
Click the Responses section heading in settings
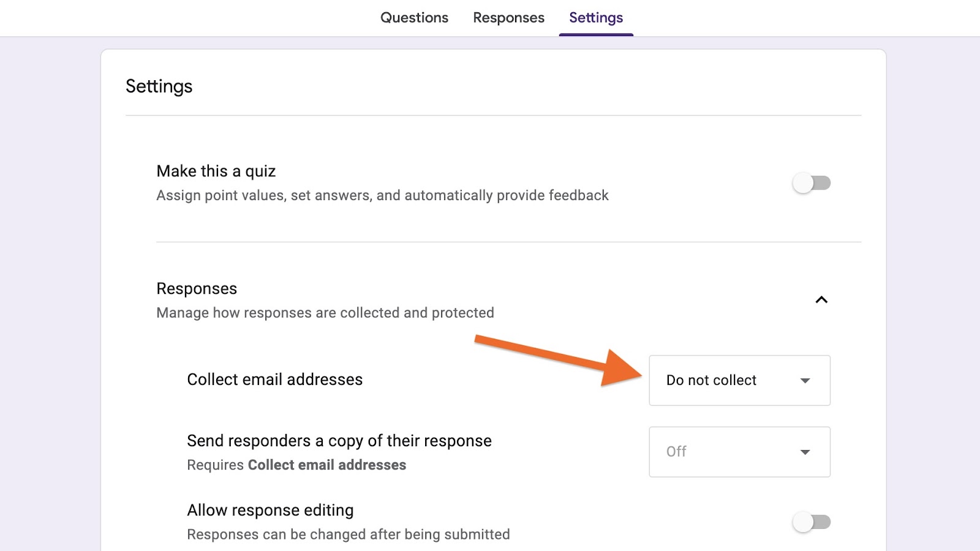point(197,288)
